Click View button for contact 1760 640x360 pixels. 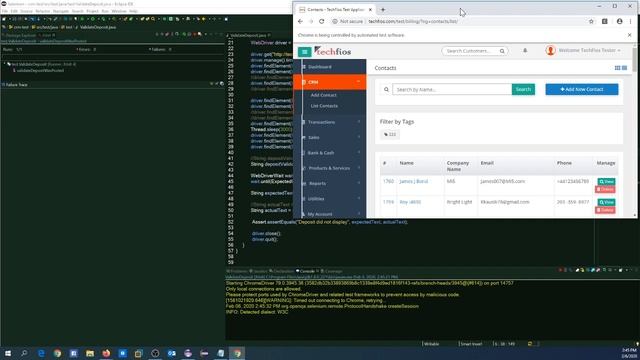coord(606,181)
